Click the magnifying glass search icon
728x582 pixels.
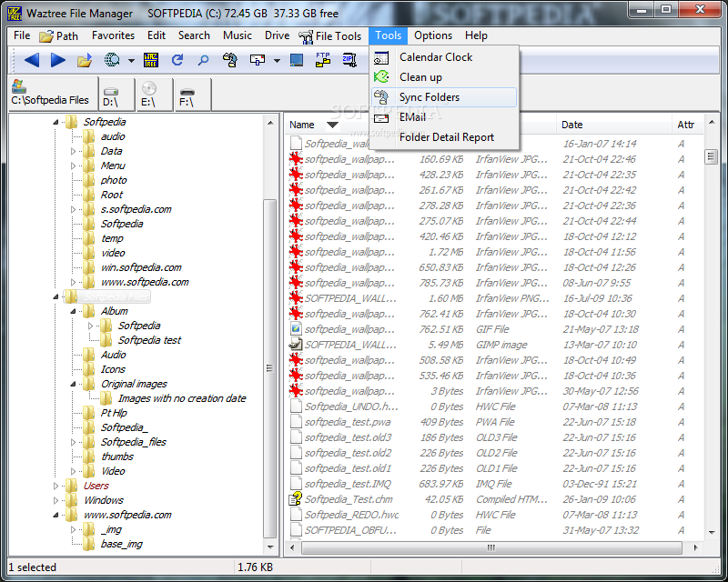coord(203,60)
